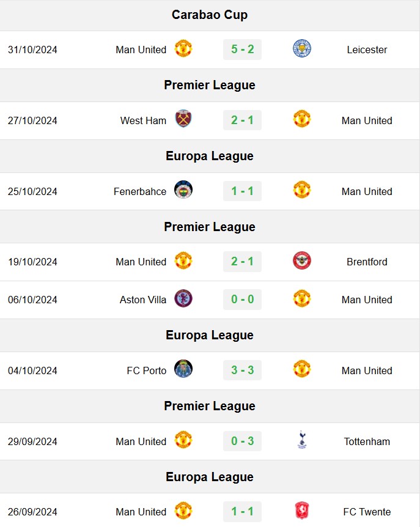Open the 5 - 2 score result
The height and width of the screenshot is (527, 420).
(x=242, y=50)
